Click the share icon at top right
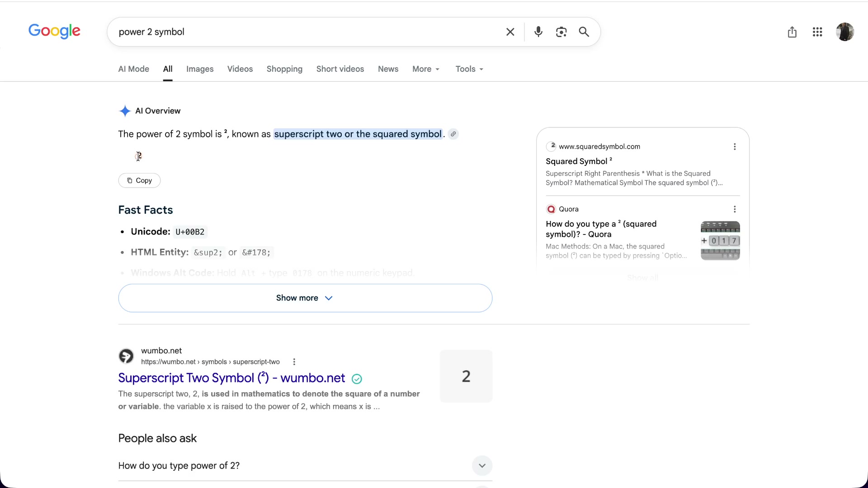 pyautogui.click(x=792, y=32)
